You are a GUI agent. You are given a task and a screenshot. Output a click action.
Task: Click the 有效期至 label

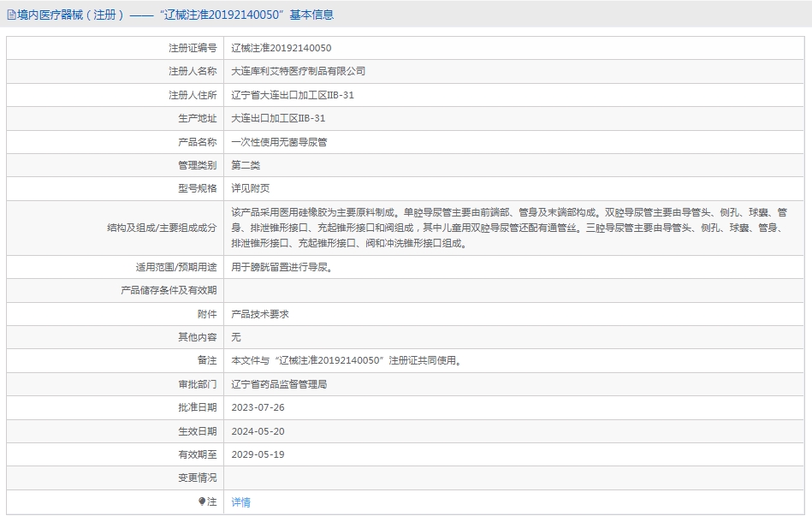198,455
